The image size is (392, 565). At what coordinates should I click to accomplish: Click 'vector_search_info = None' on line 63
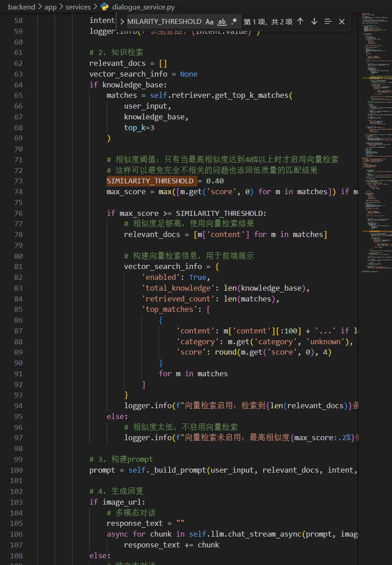click(144, 74)
